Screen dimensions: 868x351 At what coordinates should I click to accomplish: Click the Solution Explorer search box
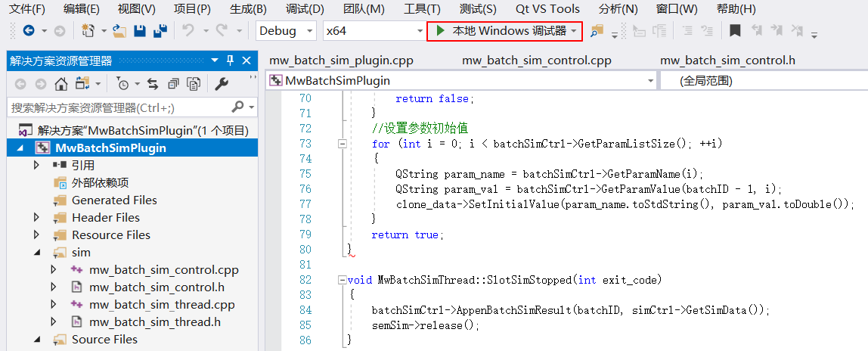pos(121,107)
